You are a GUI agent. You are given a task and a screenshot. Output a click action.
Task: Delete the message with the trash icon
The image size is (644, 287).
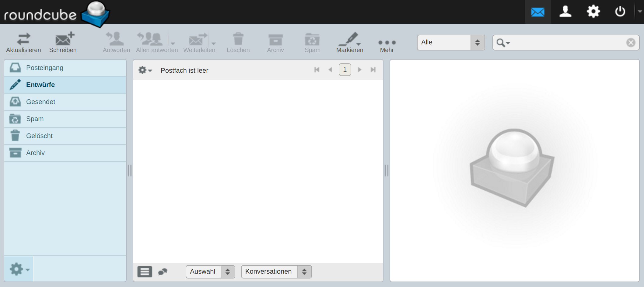click(238, 43)
